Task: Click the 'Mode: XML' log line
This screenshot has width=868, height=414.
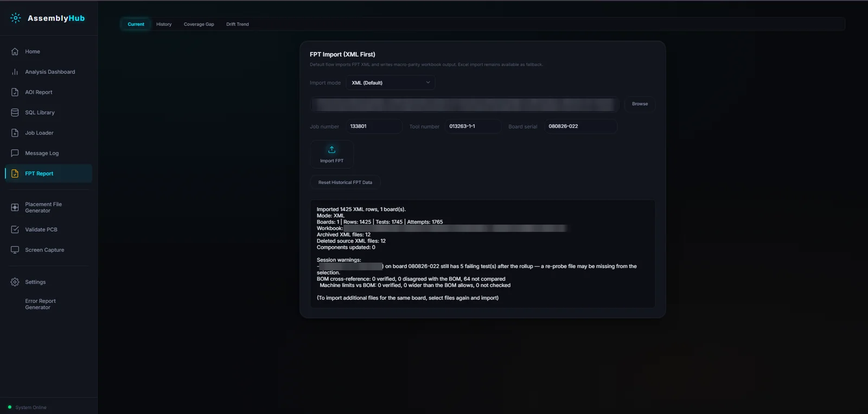Action: (x=330, y=215)
